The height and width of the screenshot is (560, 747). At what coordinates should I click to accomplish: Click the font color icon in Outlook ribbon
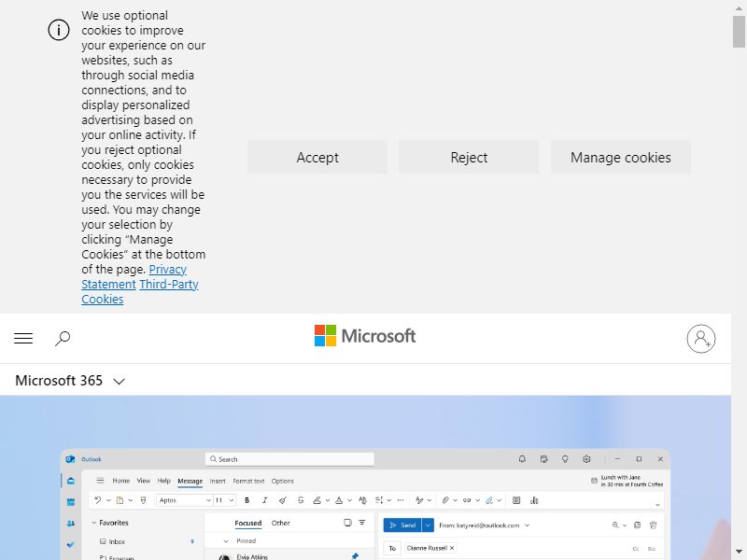pyautogui.click(x=339, y=500)
